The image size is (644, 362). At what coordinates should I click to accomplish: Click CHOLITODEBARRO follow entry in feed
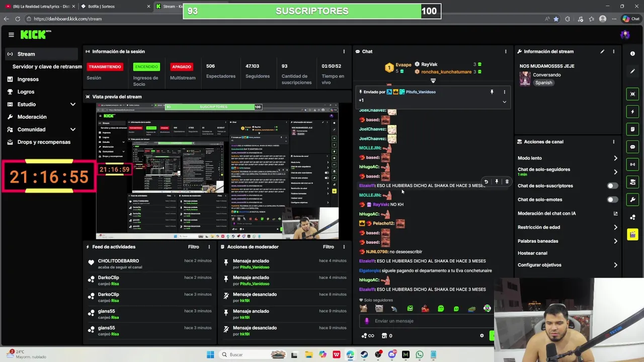click(x=150, y=263)
